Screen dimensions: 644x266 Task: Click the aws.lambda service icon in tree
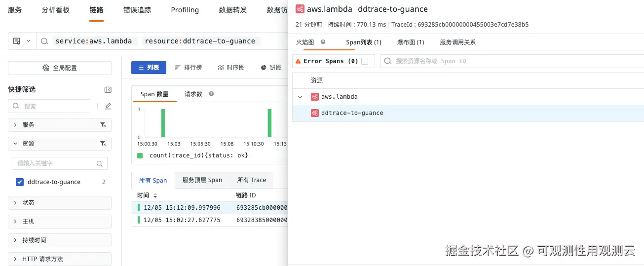[x=314, y=97]
